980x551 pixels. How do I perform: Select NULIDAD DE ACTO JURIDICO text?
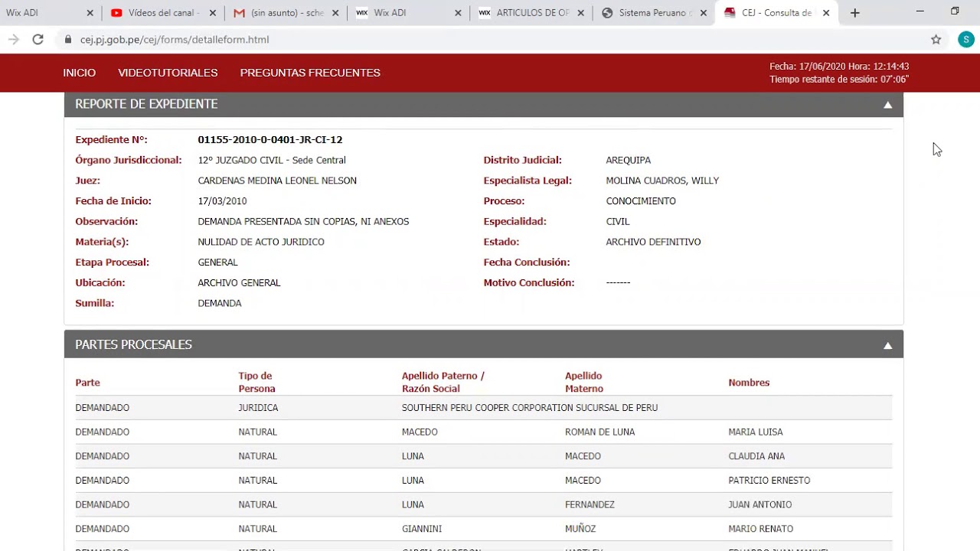tap(261, 243)
